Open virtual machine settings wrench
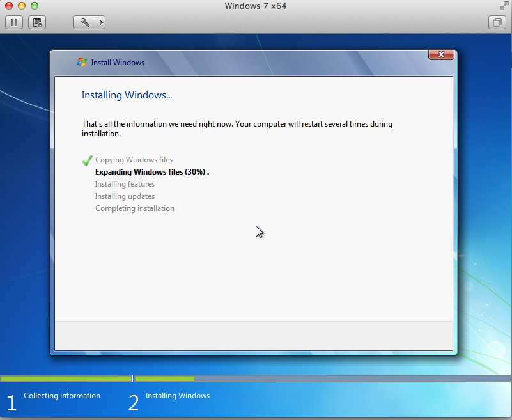Image resolution: width=512 pixels, height=420 pixels. pyautogui.click(x=85, y=22)
